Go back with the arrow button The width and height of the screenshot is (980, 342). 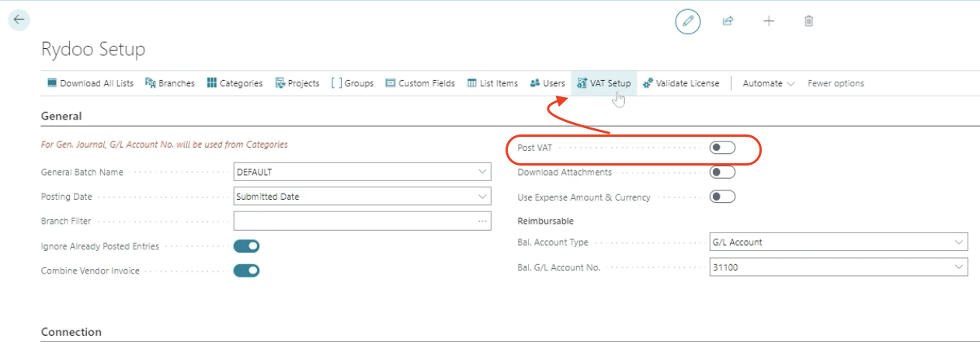19,20
